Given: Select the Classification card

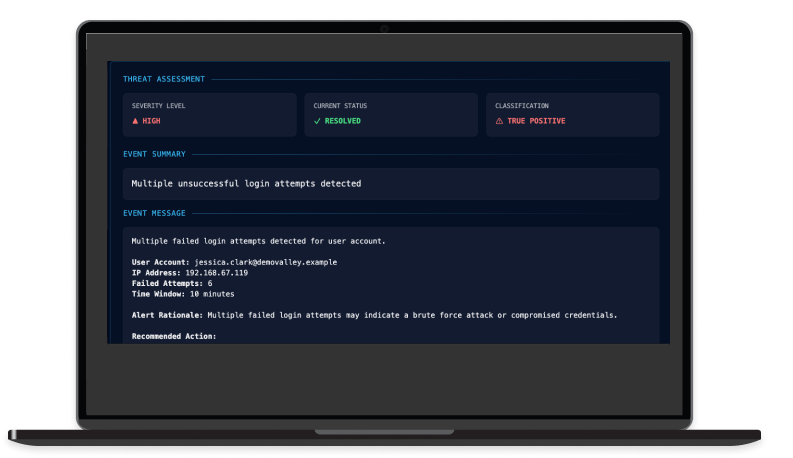Looking at the screenshot, I should (573, 114).
